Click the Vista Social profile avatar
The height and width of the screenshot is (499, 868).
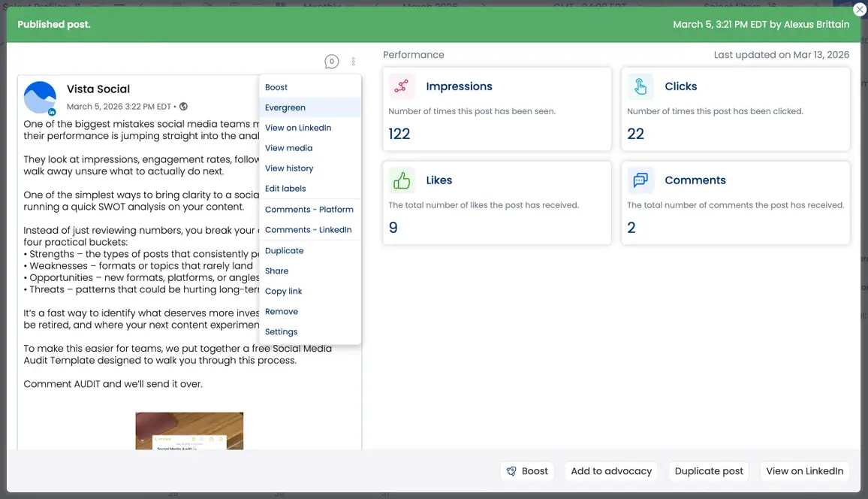pos(40,98)
